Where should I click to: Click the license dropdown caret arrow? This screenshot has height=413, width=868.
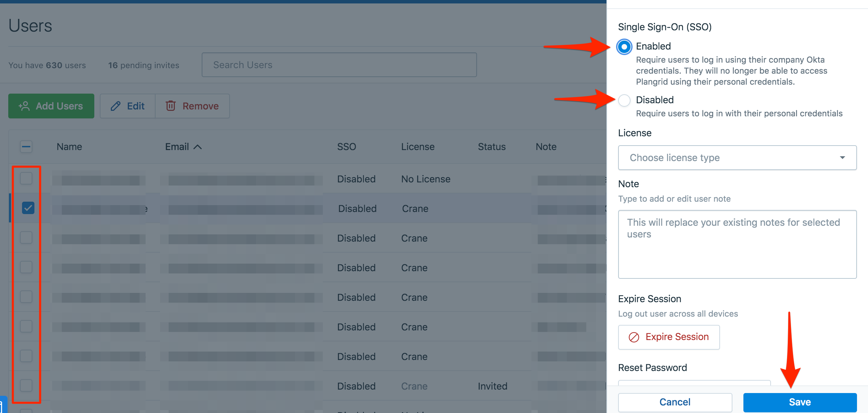(x=843, y=158)
